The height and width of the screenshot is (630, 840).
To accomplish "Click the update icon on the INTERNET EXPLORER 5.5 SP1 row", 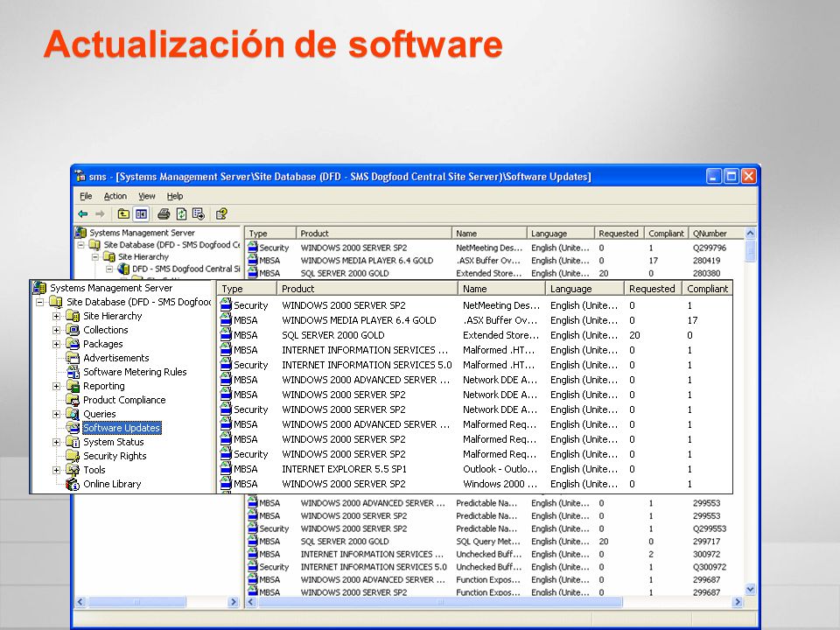I will [x=226, y=469].
